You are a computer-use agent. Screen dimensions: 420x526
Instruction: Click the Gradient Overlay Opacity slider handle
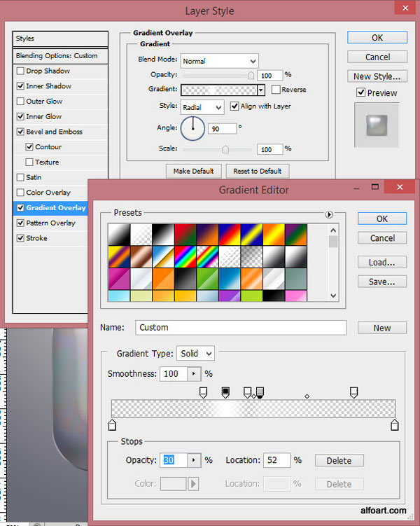coord(251,75)
